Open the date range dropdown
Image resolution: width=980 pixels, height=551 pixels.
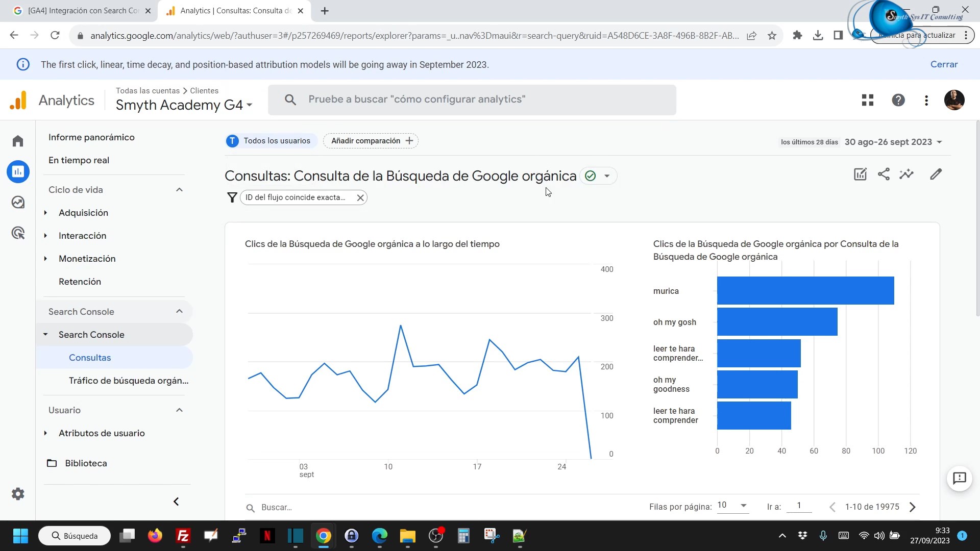(x=893, y=142)
